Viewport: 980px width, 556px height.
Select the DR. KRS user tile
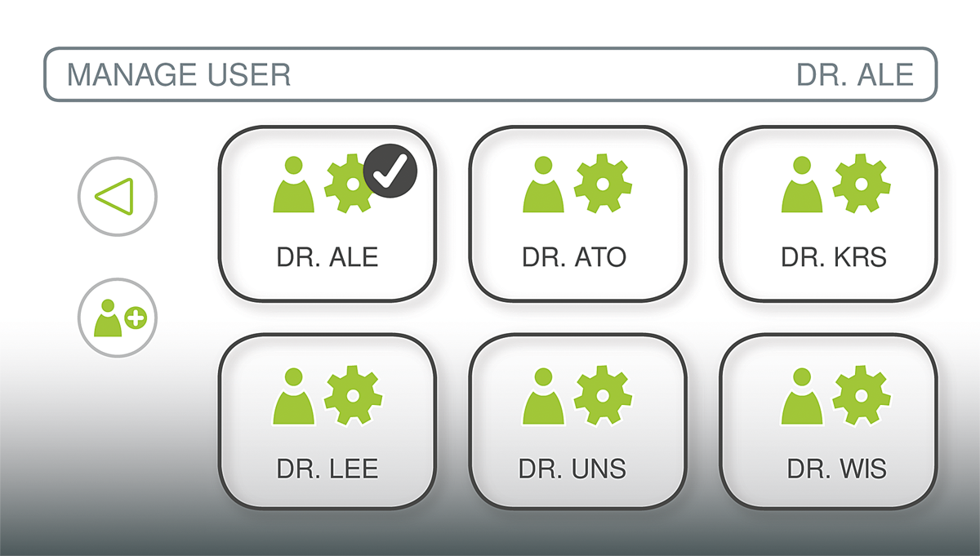click(x=828, y=214)
